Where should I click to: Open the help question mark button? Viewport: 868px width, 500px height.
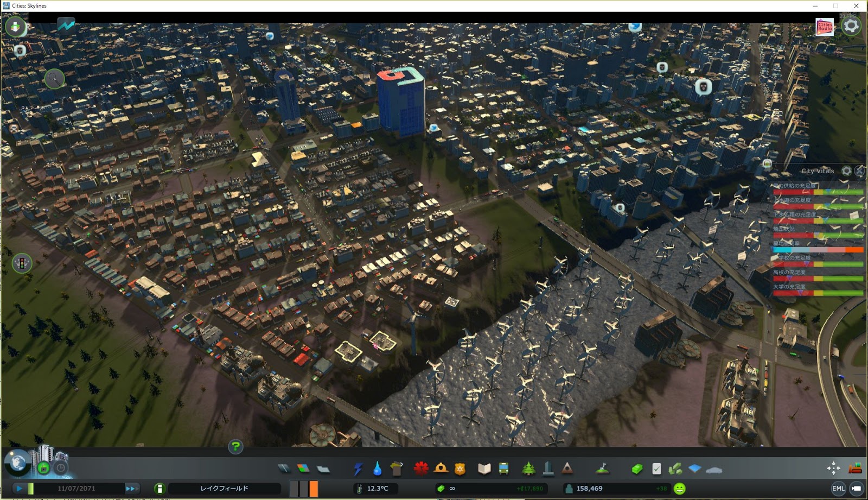[x=235, y=447]
